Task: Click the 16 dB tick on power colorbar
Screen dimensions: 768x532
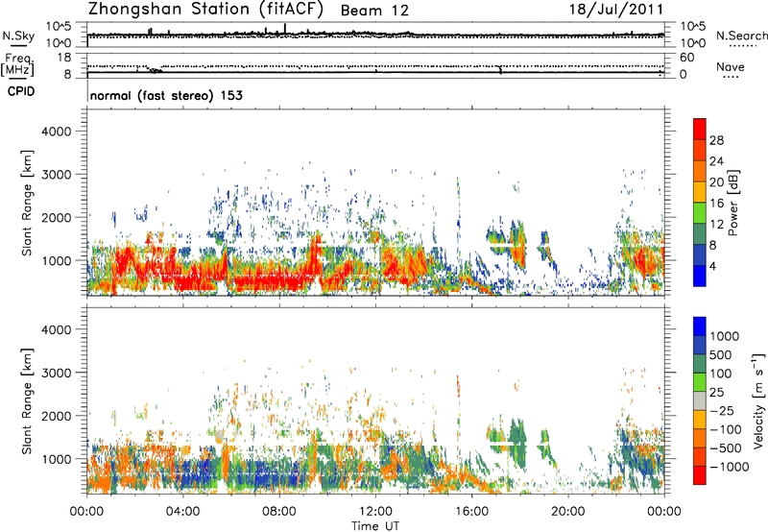Action: click(x=716, y=204)
